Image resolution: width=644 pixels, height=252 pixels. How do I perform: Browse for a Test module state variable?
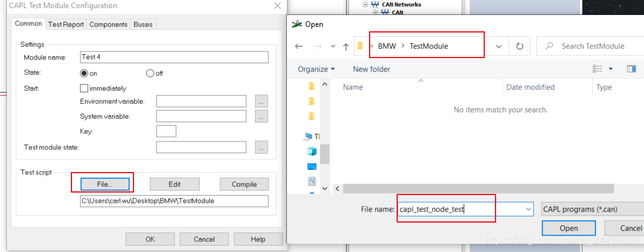pos(262,147)
